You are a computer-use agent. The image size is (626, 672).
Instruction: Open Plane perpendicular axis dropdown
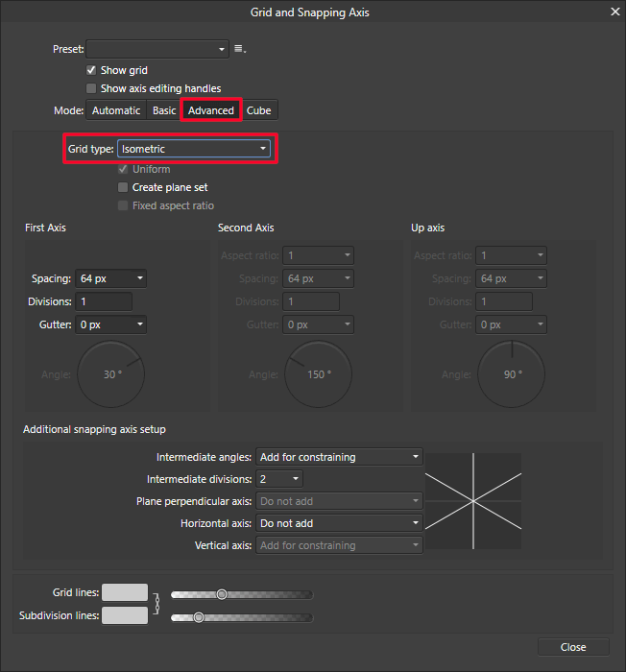click(339, 501)
